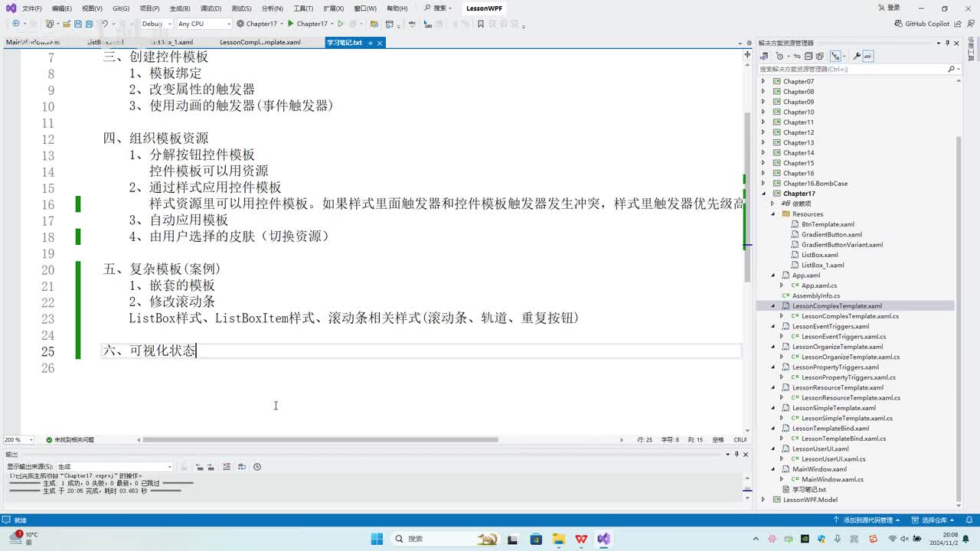Image resolution: width=980 pixels, height=551 pixels.
Task: Pin the Solution Explorer panel
Action: (x=947, y=43)
